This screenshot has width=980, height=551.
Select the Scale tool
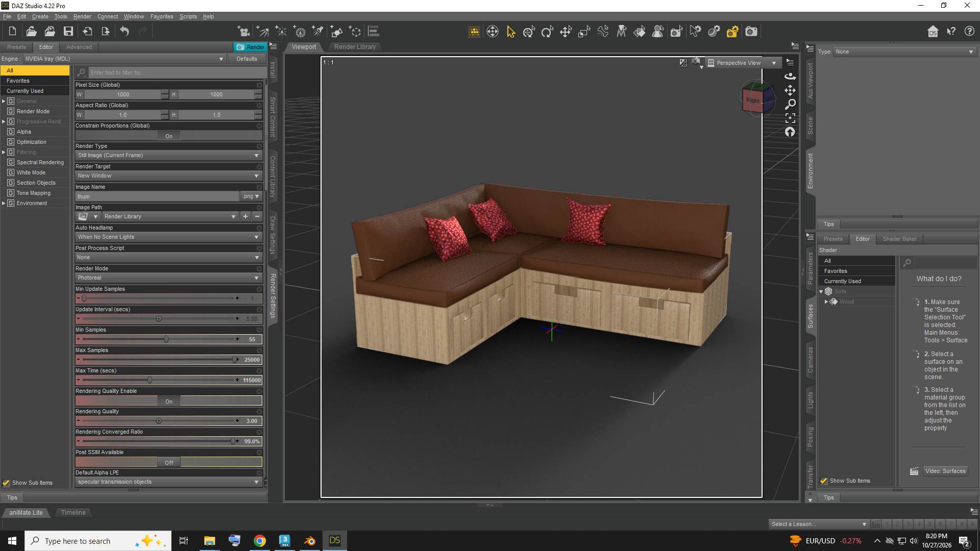click(x=584, y=32)
